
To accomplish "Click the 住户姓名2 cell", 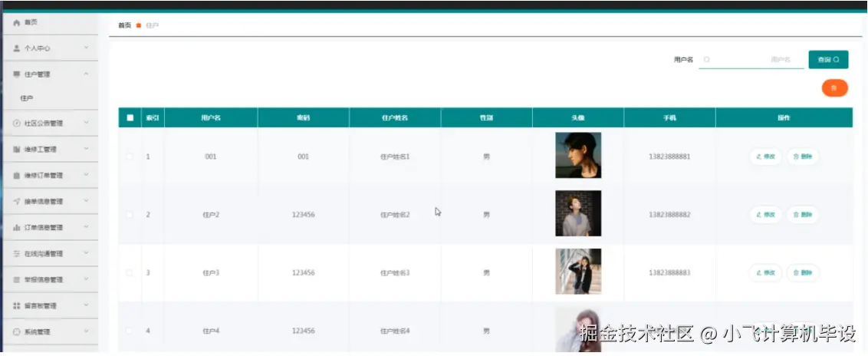I will [x=395, y=215].
